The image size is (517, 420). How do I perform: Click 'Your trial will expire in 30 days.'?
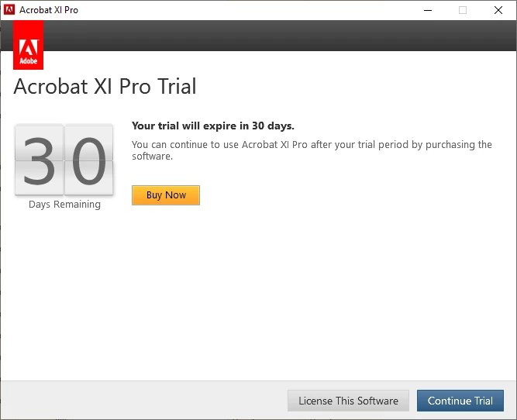click(213, 126)
